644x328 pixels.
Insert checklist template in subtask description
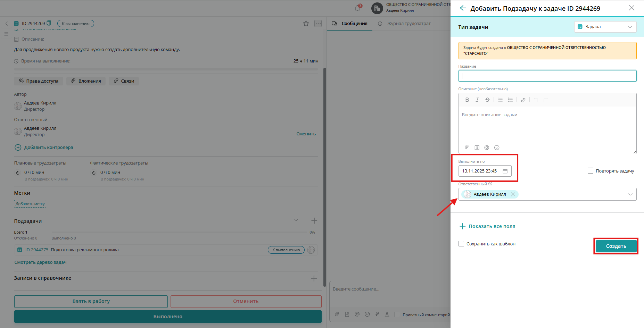tap(477, 148)
